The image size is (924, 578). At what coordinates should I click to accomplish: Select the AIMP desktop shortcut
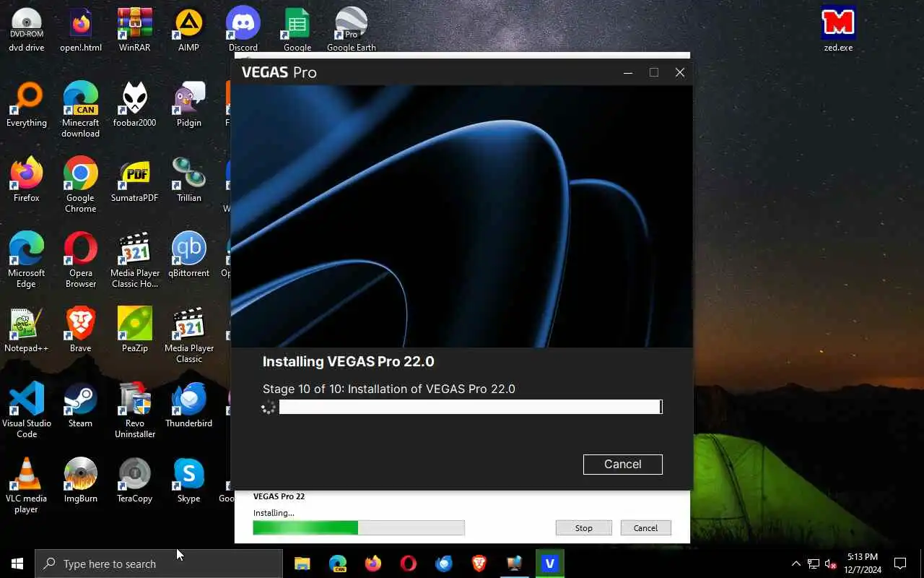(188, 30)
